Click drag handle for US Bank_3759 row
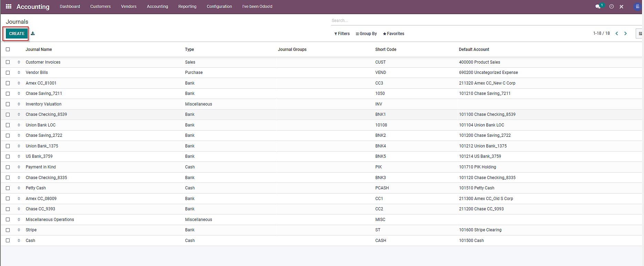 coord(19,156)
